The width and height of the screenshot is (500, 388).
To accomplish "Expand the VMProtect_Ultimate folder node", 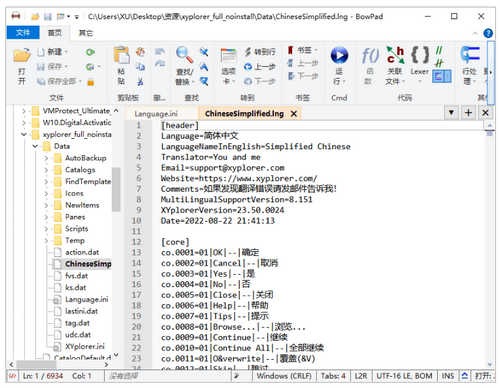I will point(24,111).
